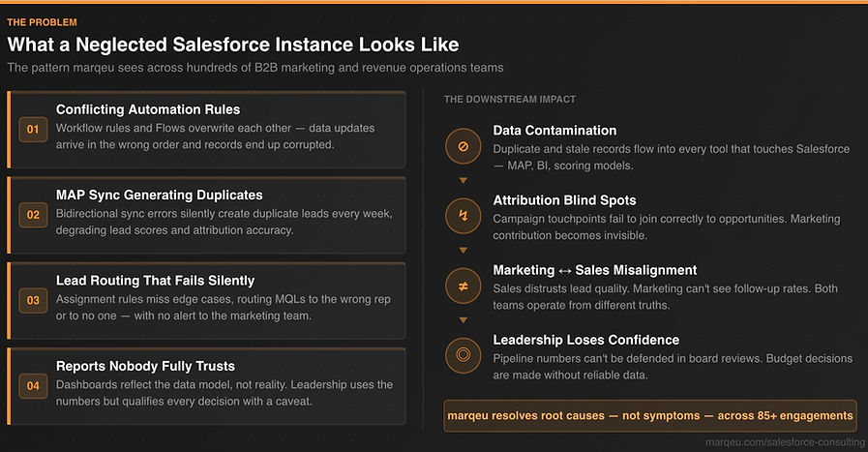Click the Duplicate and stale records description

pos(672,158)
